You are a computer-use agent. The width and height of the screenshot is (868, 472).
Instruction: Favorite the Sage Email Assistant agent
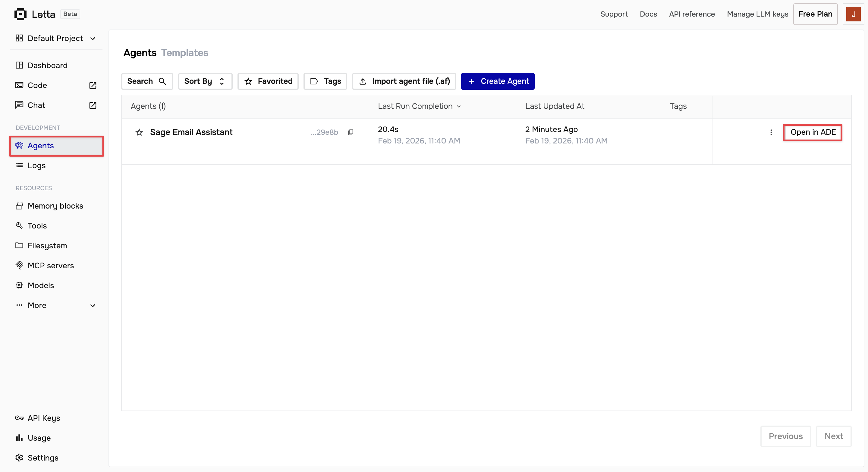tap(139, 132)
